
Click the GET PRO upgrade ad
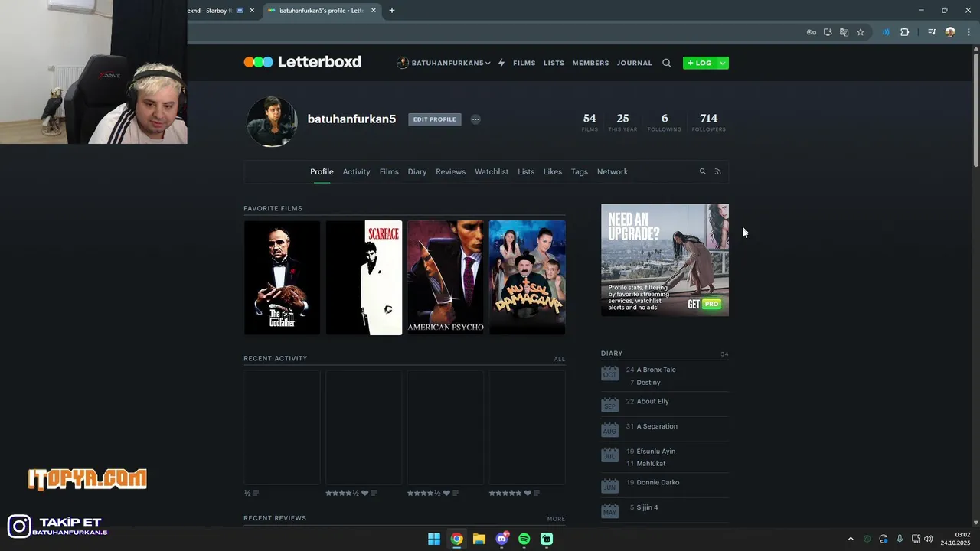pyautogui.click(x=665, y=260)
